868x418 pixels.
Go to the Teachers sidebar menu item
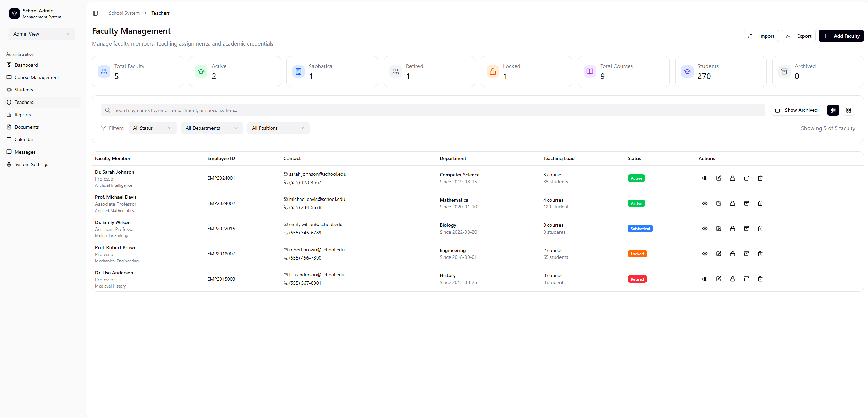24,102
